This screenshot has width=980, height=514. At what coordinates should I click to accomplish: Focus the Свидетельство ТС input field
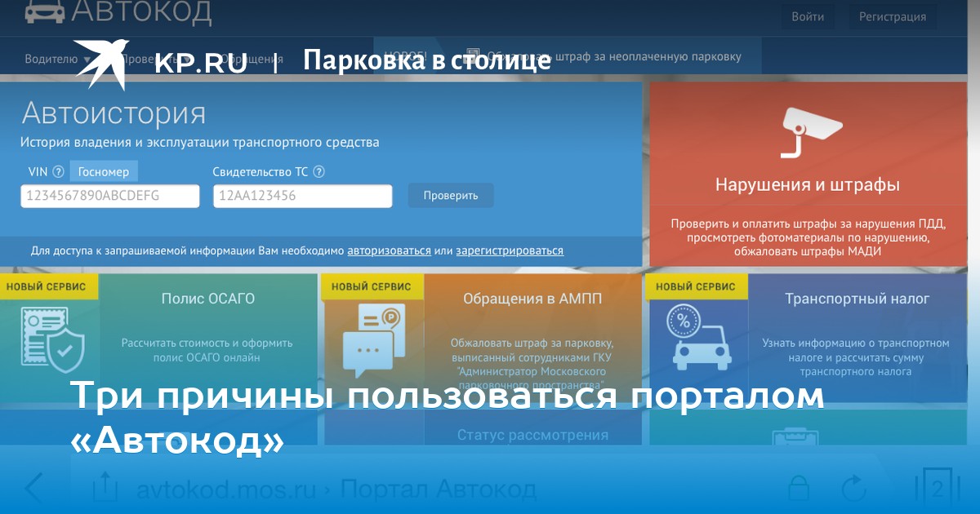point(303,196)
